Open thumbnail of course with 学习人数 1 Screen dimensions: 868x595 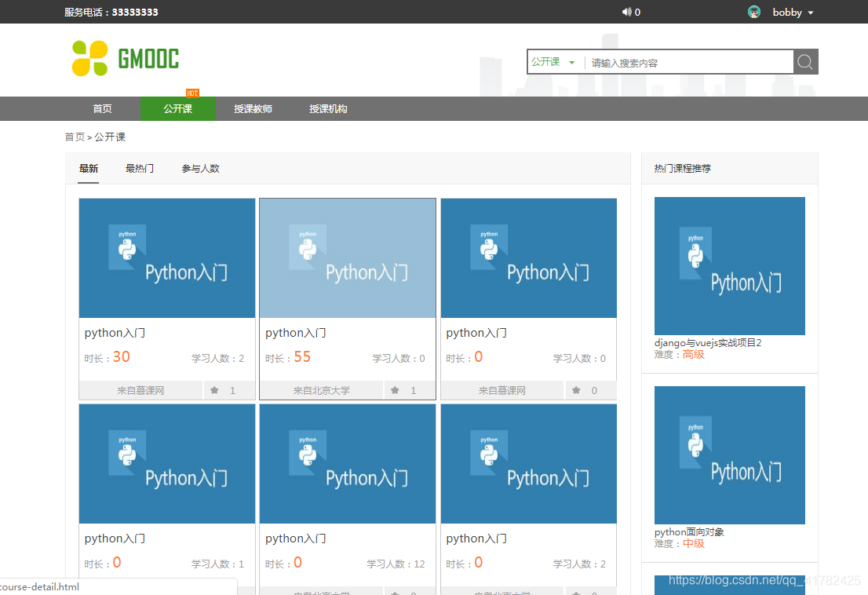pyautogui.click(x=167, y=464)
